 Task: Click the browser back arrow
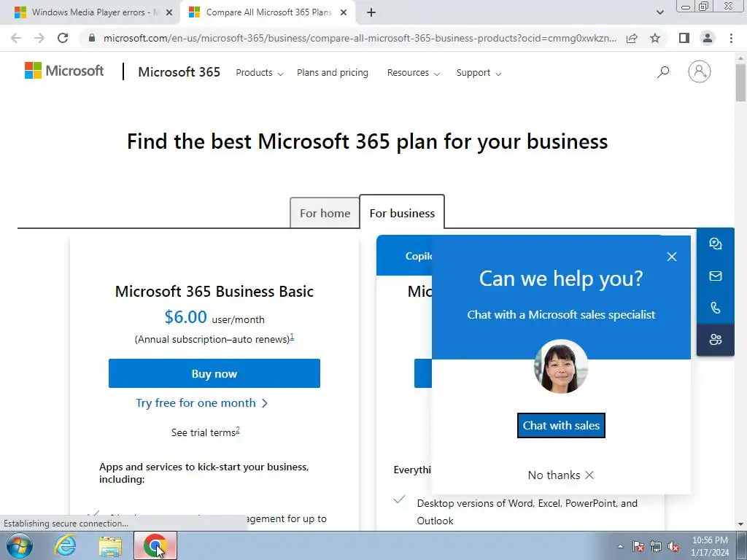16,38
